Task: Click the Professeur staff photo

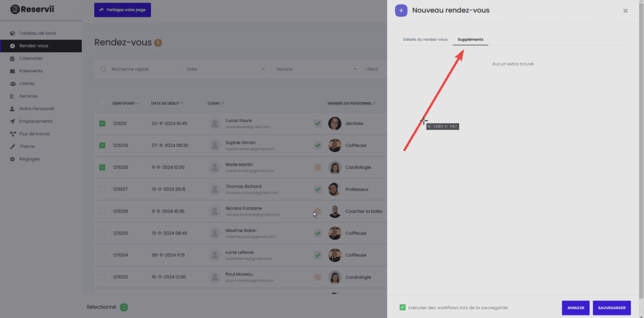Action: (x=335, y=189)
